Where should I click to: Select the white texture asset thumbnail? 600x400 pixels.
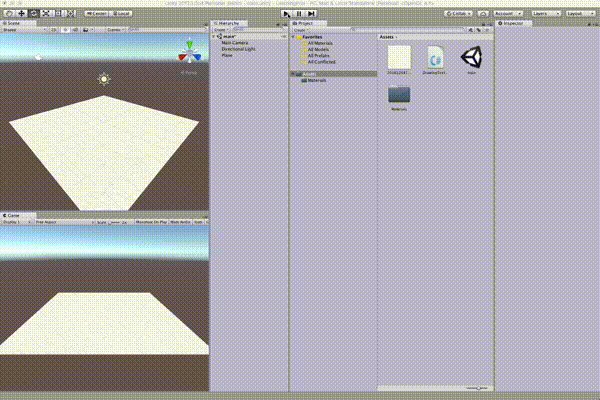tap(399, 57)
